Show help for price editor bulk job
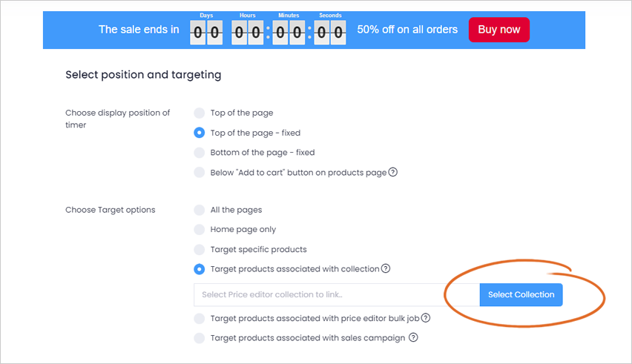632x364 pixels. tap(426, 318)
